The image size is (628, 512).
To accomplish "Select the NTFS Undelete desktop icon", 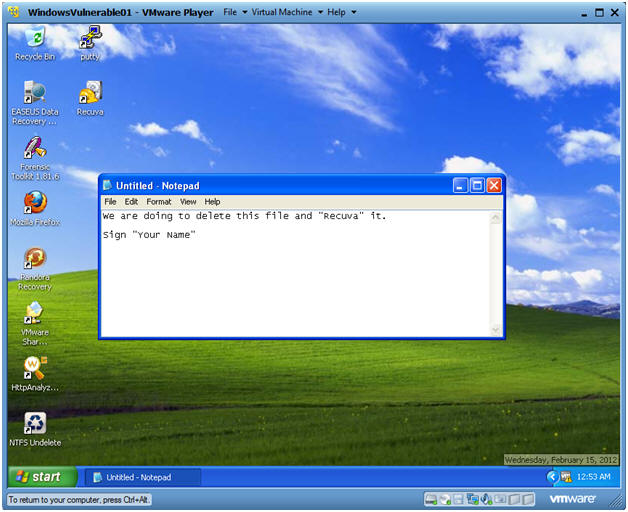I will pos(35,429).
